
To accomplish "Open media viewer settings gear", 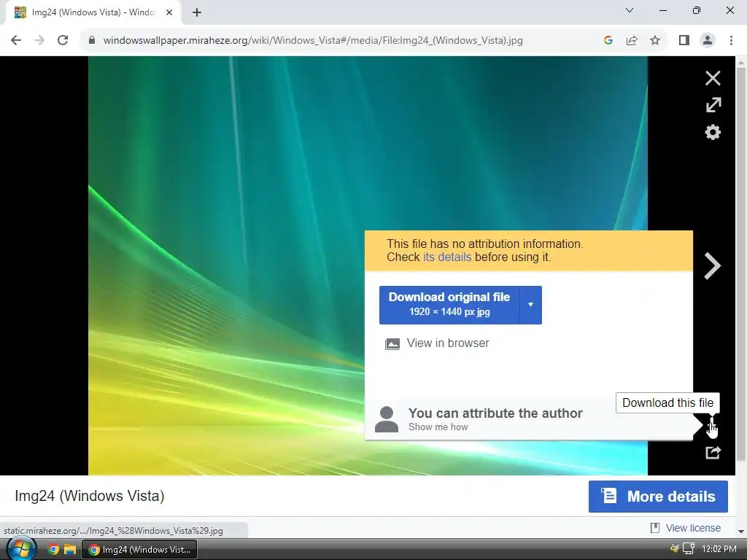I will (713, 132).
